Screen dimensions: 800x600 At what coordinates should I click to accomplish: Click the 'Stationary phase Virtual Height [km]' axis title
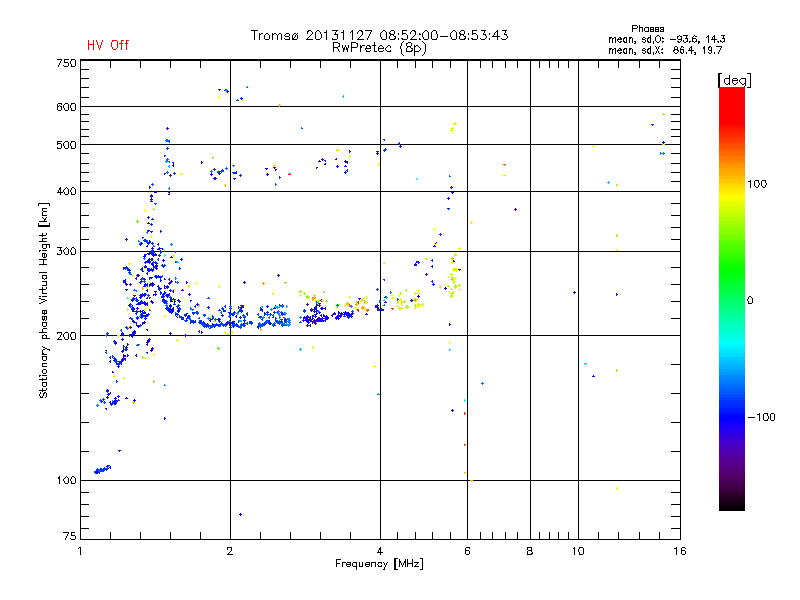pyautogui.click(x=44, y=300)
